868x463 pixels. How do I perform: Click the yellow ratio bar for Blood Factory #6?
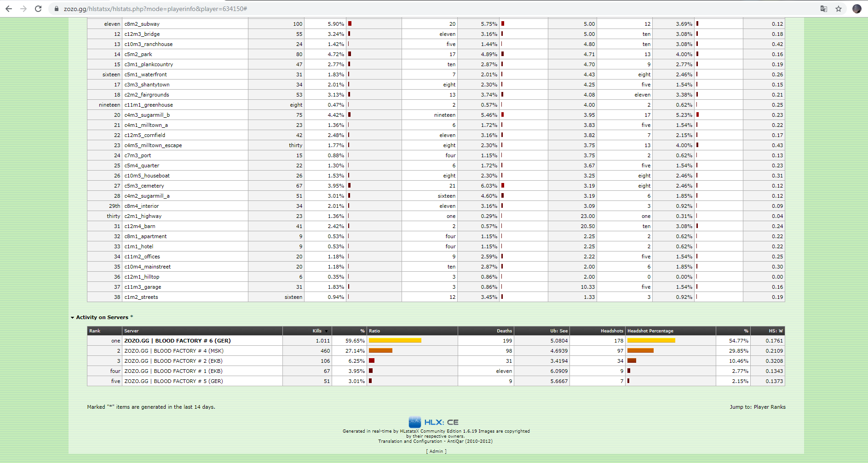[x=395, y=341]
